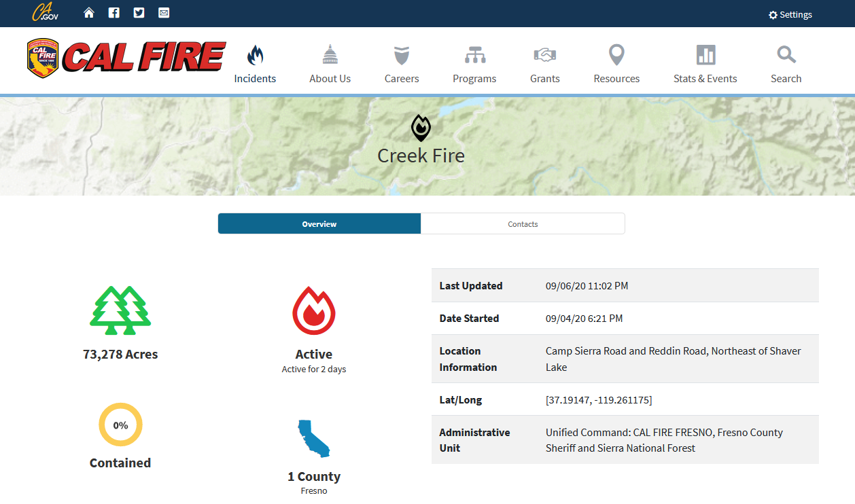Screen dimensions: 855x504
Task: Click the green trees acres icon
Action: (120, 310)
